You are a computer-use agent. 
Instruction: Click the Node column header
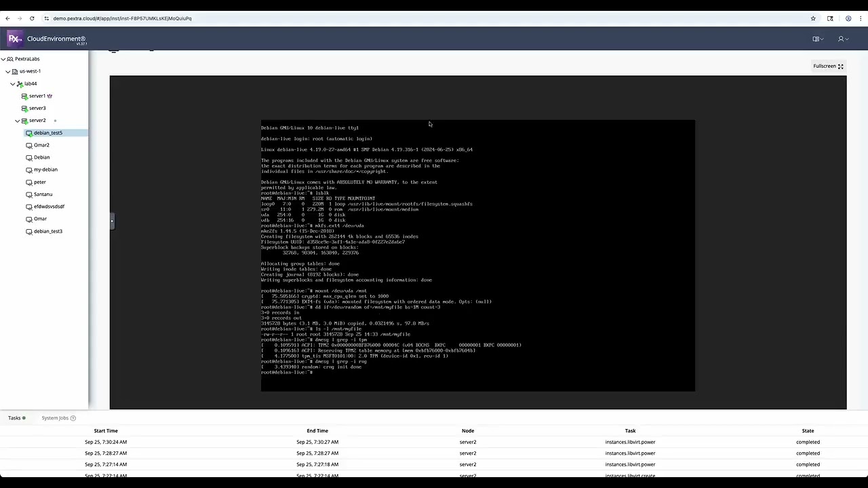(x=468, y=430)
